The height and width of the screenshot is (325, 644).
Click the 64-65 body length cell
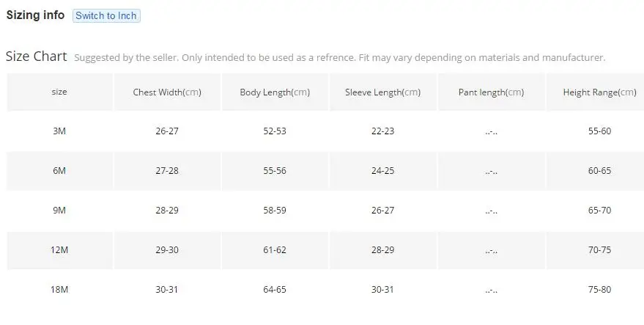point(275,289)
